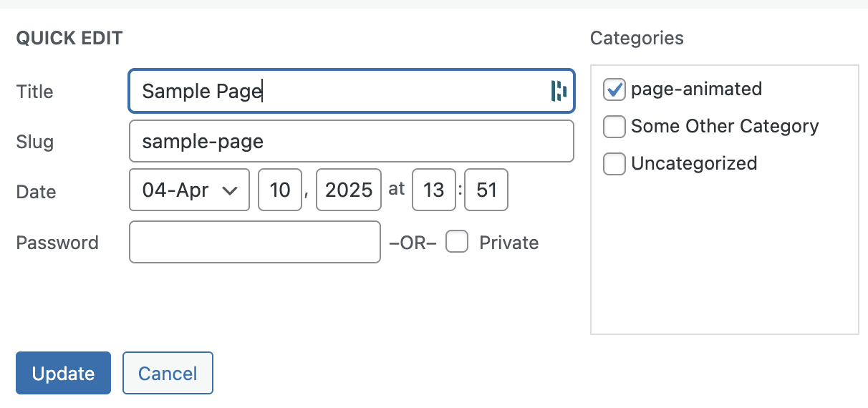
Task: Enable the Private checkbox
Action: click(457, 242)
